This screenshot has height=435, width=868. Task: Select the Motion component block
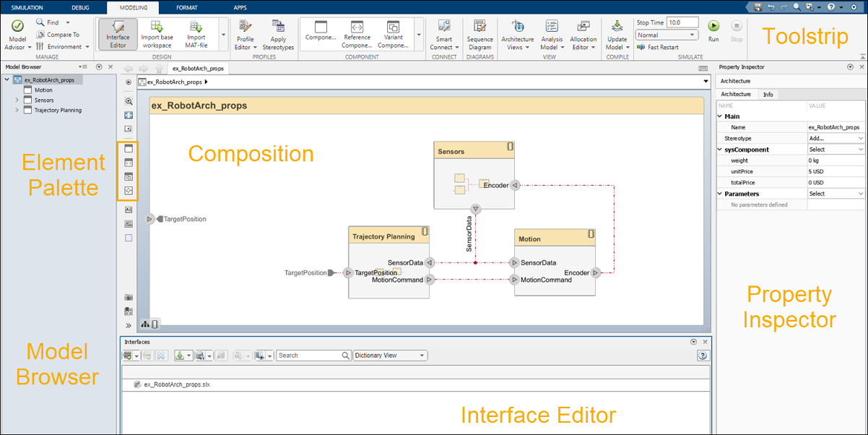pos(555,262)
